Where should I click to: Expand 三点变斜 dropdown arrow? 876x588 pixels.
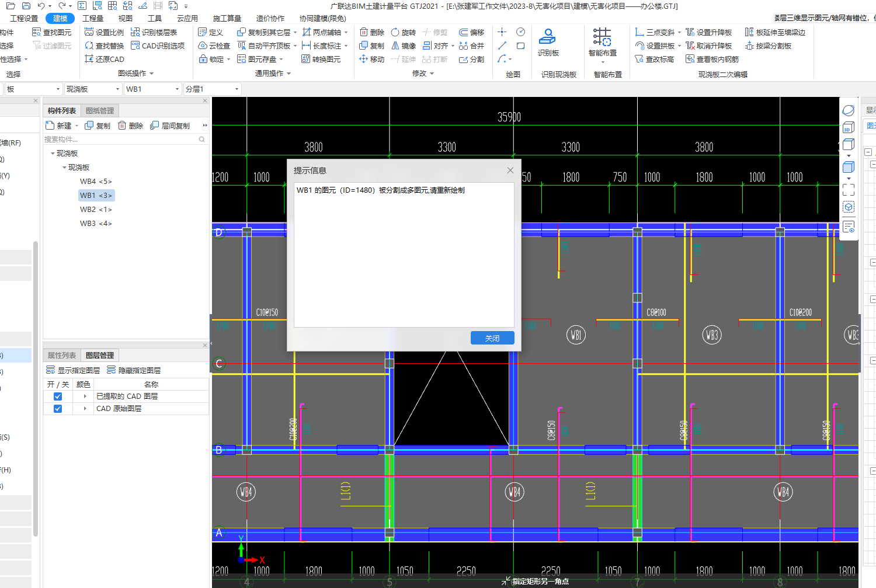click(679, 33)
